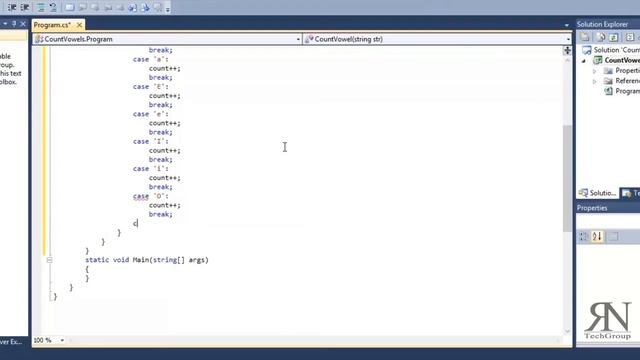
Task: Open left panel window position dropdown
Action: pyautogui.click(x=5, y=24)
